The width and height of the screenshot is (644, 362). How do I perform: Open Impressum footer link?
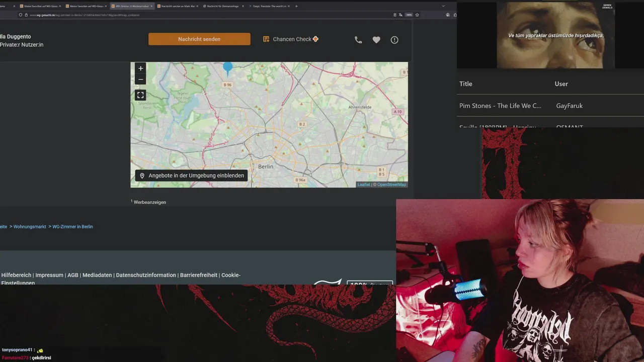(x=49, y=275)
